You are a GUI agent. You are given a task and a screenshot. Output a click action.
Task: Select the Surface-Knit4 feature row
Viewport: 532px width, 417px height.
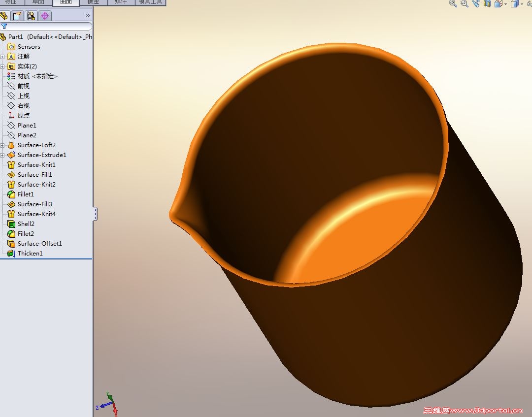[x=32, y=214]
